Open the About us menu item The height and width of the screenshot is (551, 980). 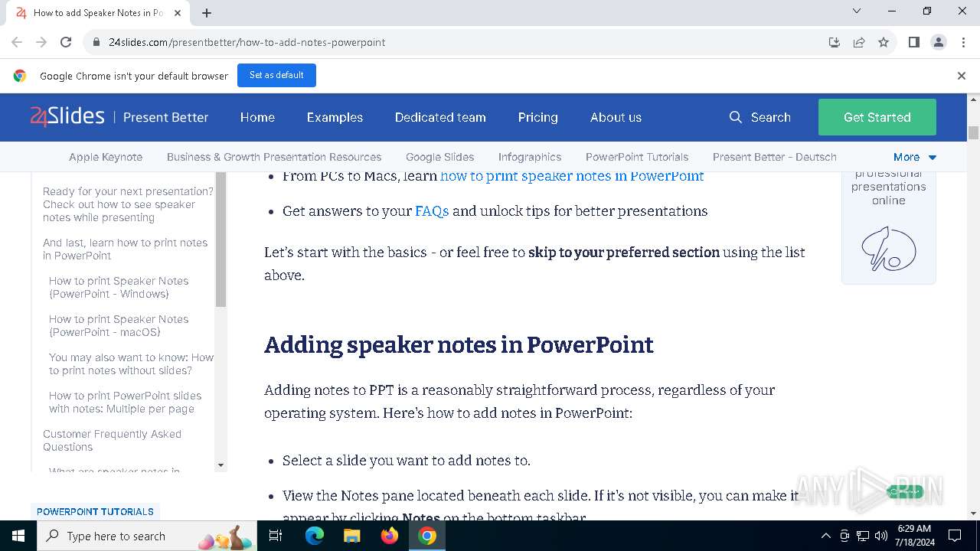click(x=616, y=117)
